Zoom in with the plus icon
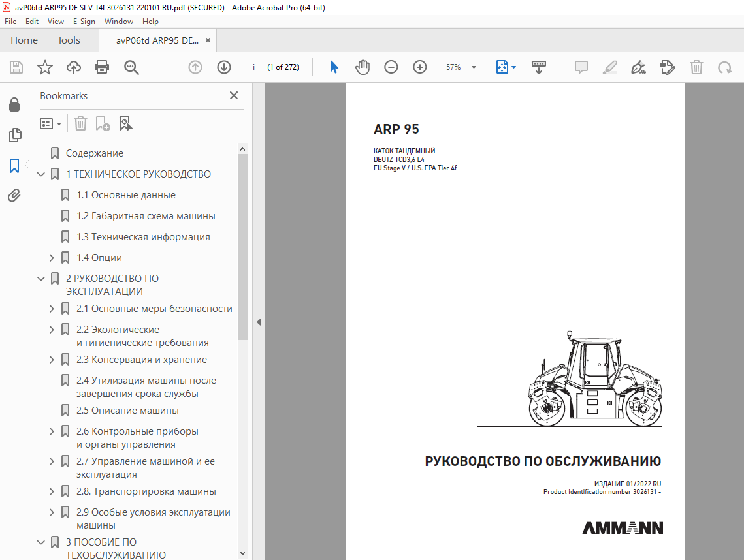The width and height of the screenshot is (744, 560). point(420,67)
